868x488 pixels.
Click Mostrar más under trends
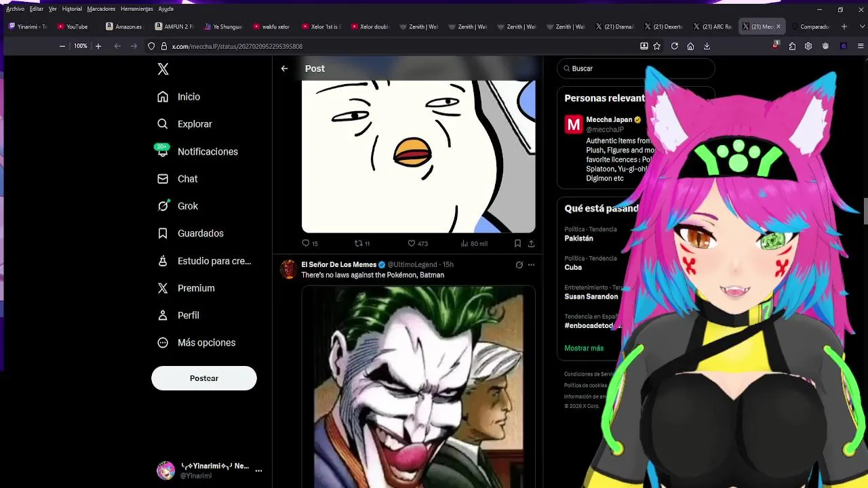[x=584, y=348]
